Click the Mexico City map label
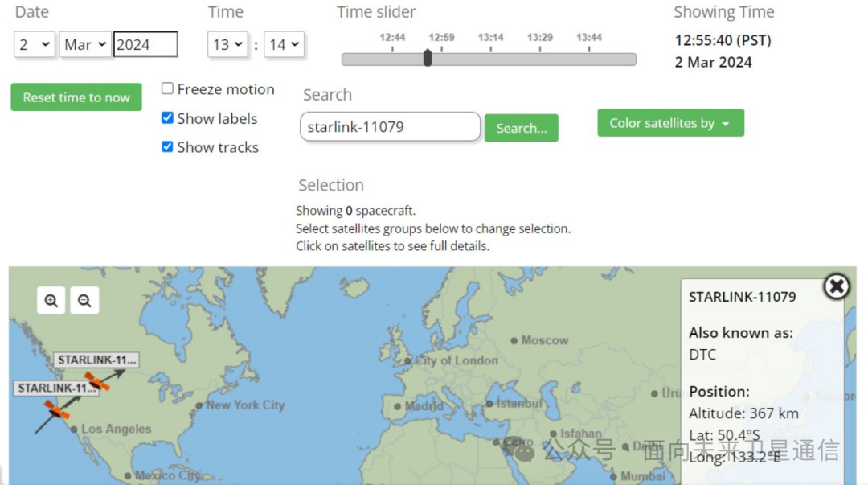 click(x=168, y=475)
